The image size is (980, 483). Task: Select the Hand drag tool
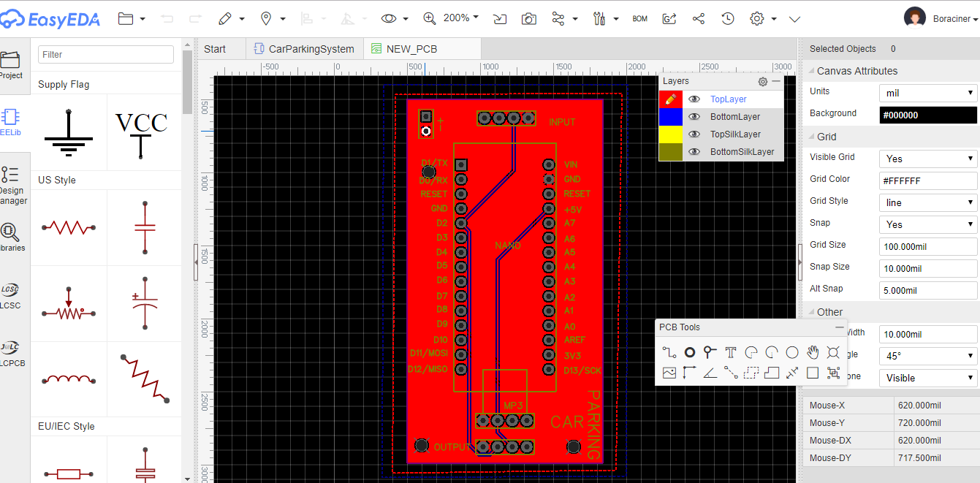pyautogui.click(x=813, y=351)
